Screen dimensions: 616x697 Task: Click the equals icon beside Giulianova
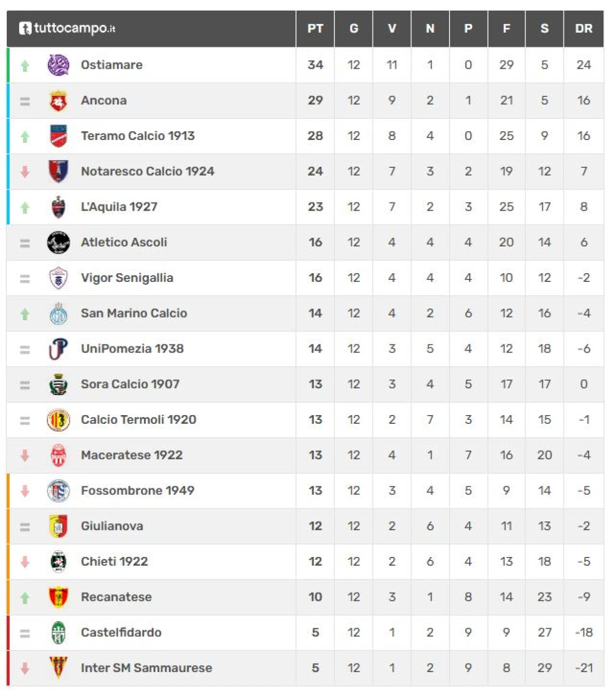point(25,527)
